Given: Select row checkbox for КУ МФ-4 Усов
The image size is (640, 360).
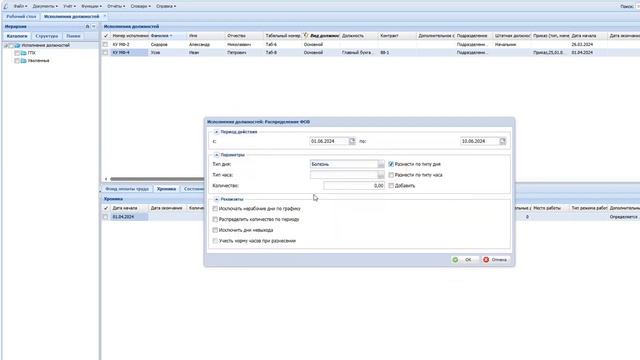Looking at the screenshot, I should click(x=105, y=53).
